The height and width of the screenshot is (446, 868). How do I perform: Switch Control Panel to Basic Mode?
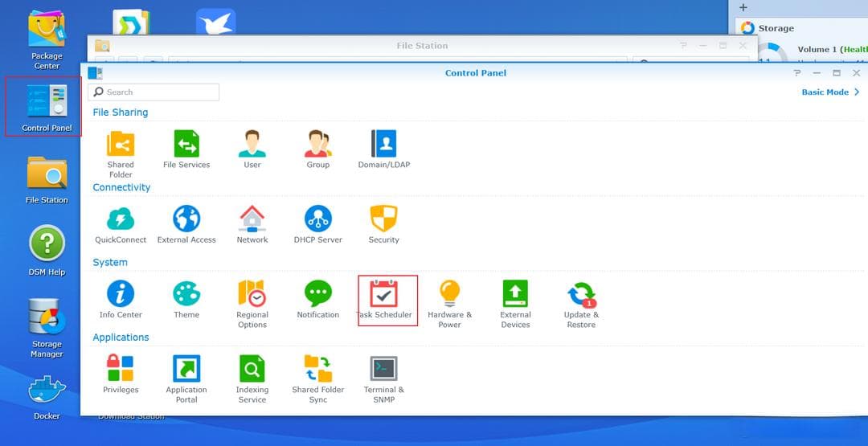(829, 92)
